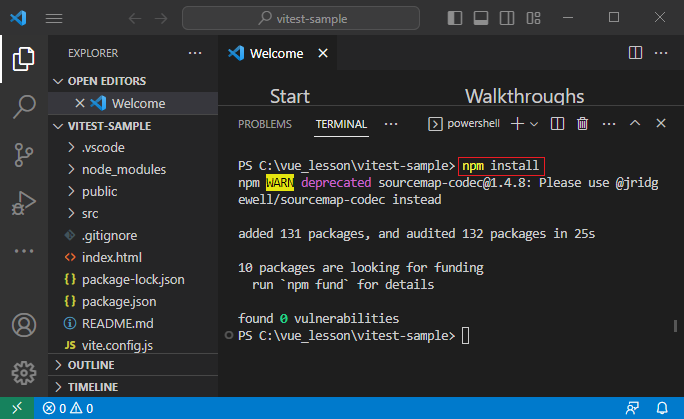Open the README.md file

click(x=133, y=324)
